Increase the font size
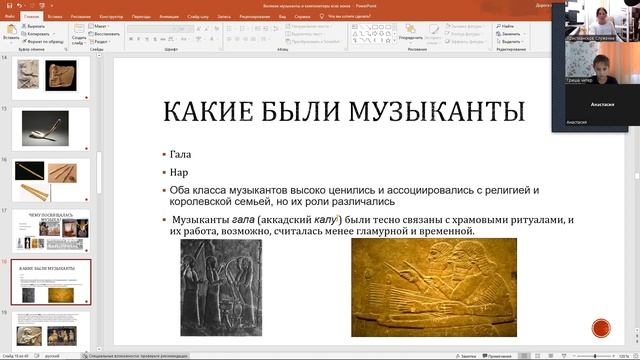Viewport: 640px width, 360px height. pos(199,29)
